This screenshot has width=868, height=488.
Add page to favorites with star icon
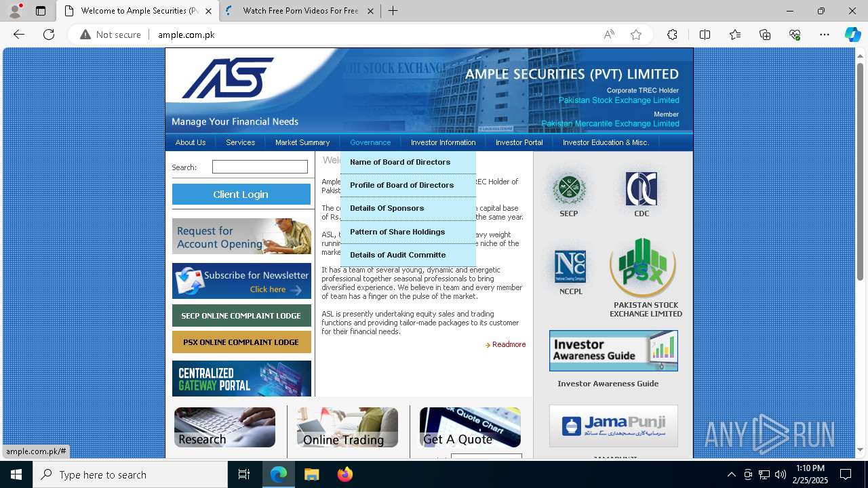(636, 35)
